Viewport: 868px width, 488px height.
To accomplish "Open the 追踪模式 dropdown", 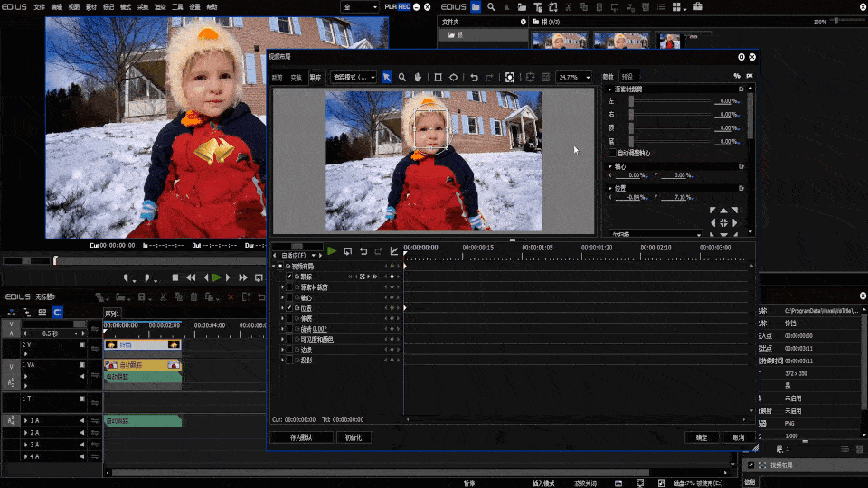I will (354, 78).
